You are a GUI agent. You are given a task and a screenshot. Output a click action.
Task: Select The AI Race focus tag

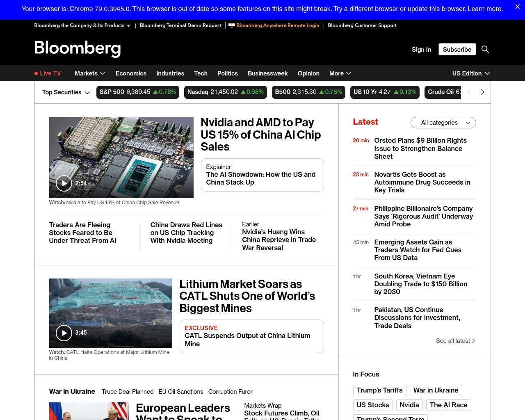pyautogui.click(x=449, y=405)
